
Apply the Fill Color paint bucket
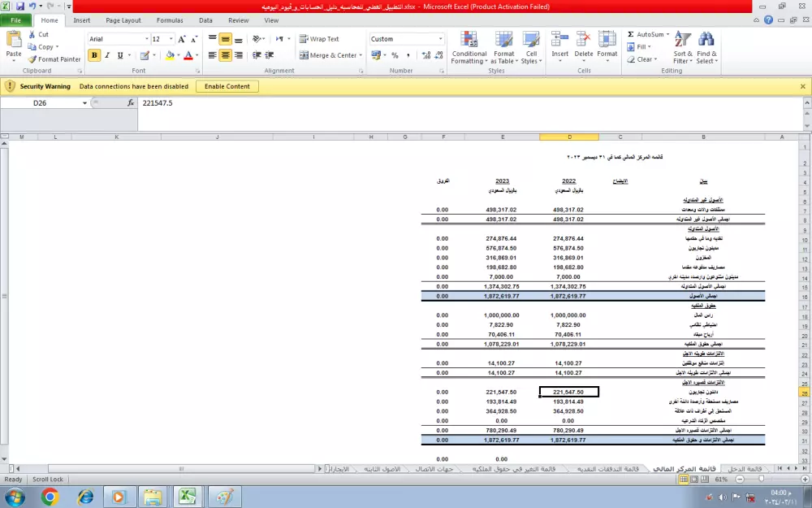(x=170, y=55)
